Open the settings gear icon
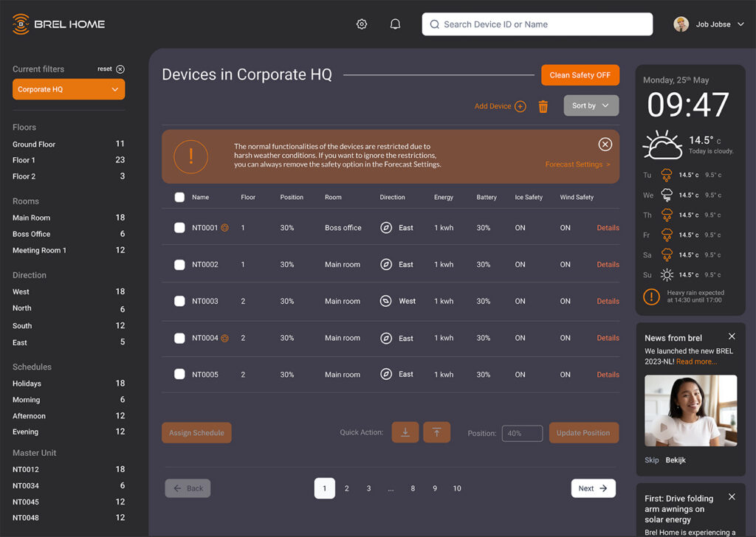Screen dimensions: 756x537 click(362, 24)
